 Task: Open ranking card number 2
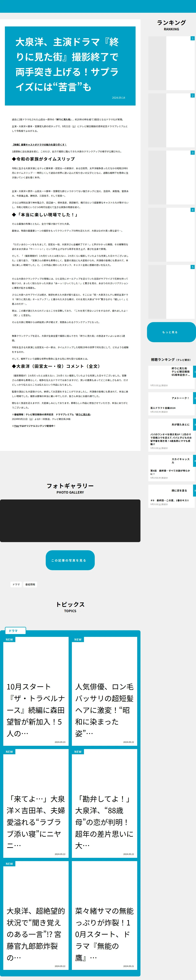tap(171, 120)
